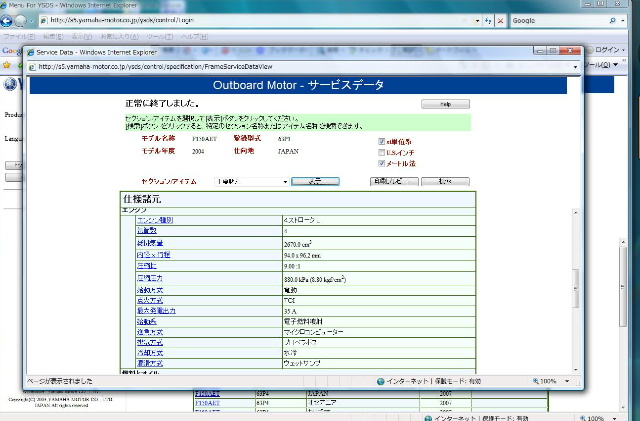Open the link in the 94.0 x 96.2 mm row
640x421 pixels.
point(153,255)
